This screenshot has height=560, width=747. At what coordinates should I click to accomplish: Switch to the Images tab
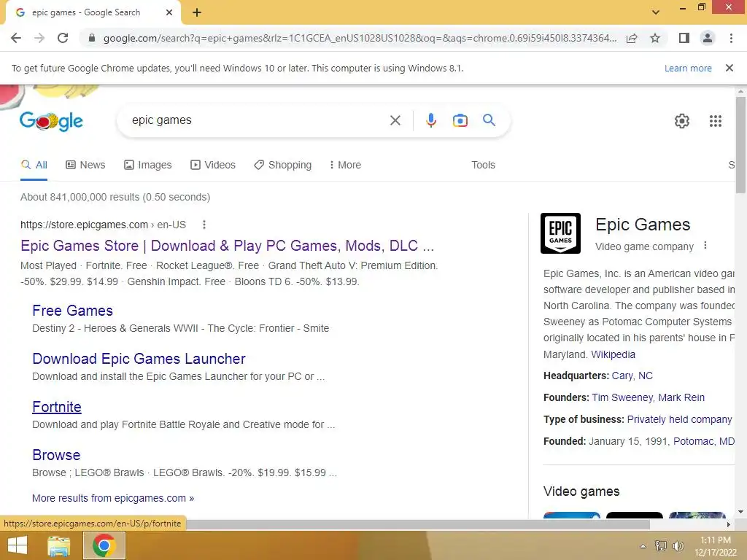tap(147, 165)
